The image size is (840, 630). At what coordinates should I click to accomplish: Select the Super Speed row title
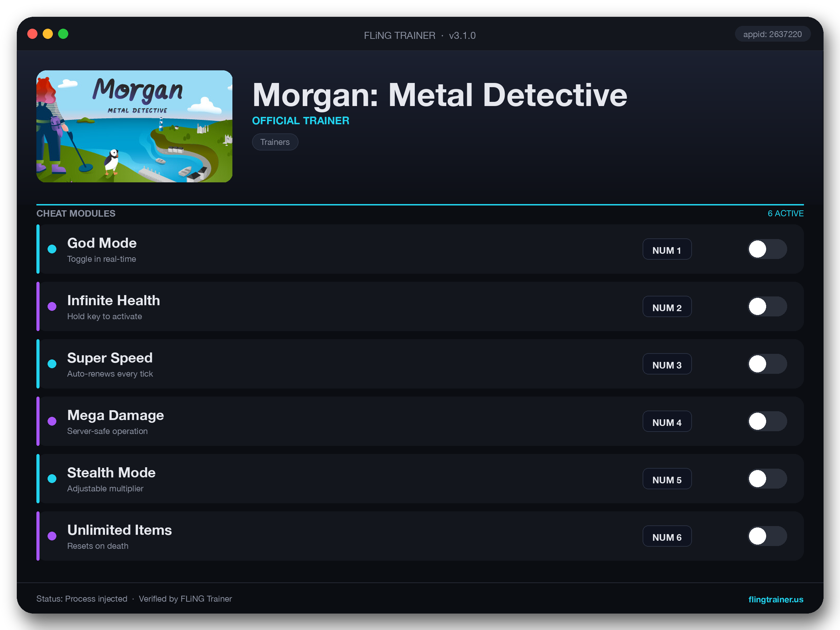[110, 358]
